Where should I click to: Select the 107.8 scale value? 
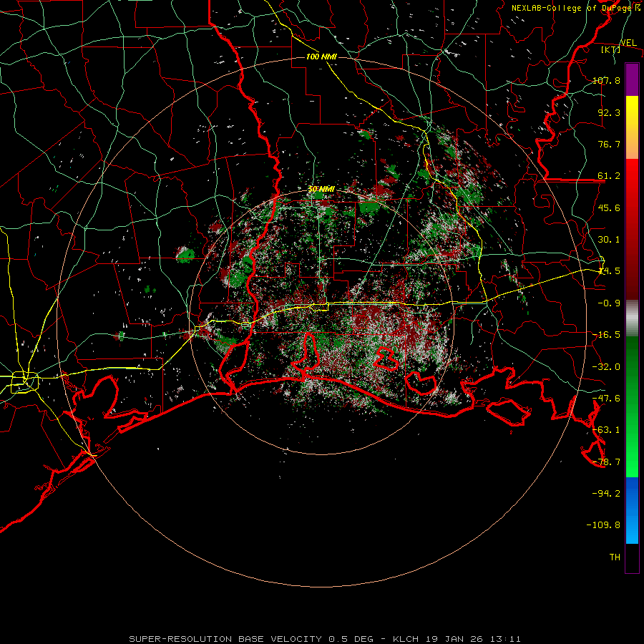click(x=606, y=80)
